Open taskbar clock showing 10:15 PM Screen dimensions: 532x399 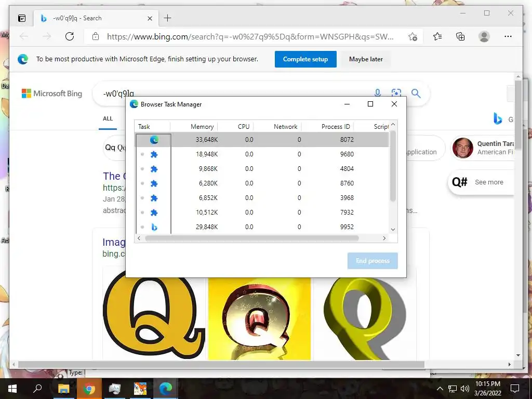487,389
